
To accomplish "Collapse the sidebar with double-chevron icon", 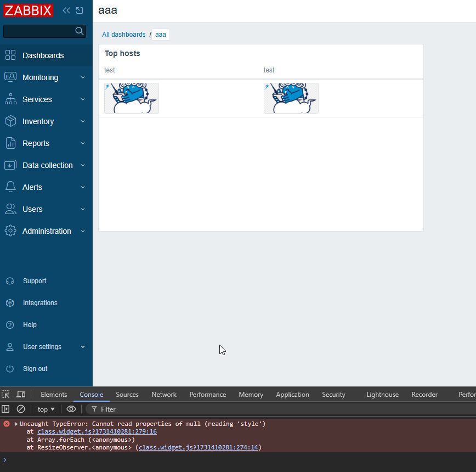I will tap(66, 10).
